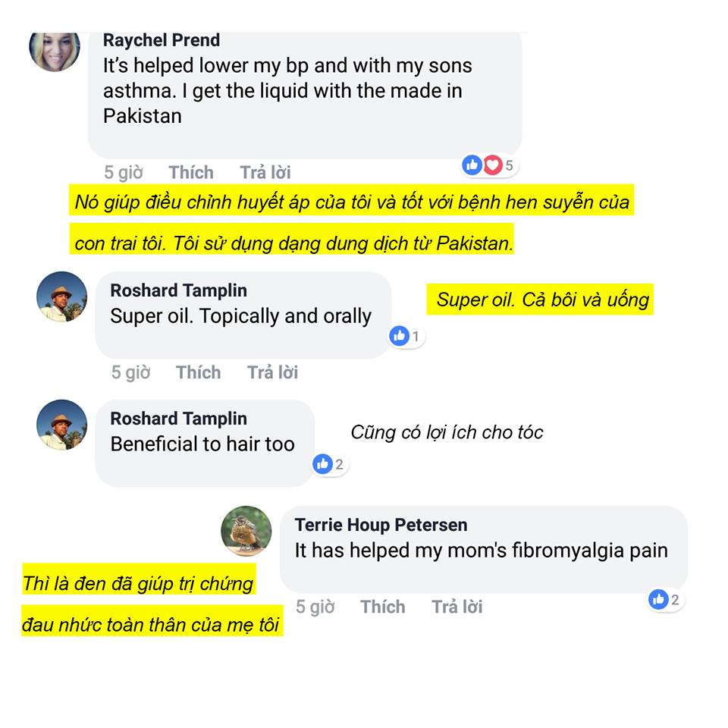Viewport: 728px width, 728px height.
Task: Open like reaction icon on Raychel's comment
Action: point(472,165)
